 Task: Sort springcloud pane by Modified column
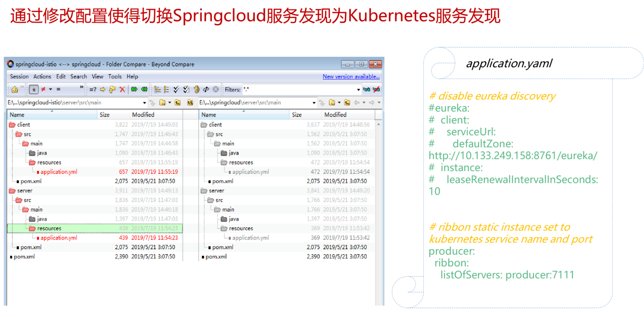pyautogui.click(x=348, y=115)
